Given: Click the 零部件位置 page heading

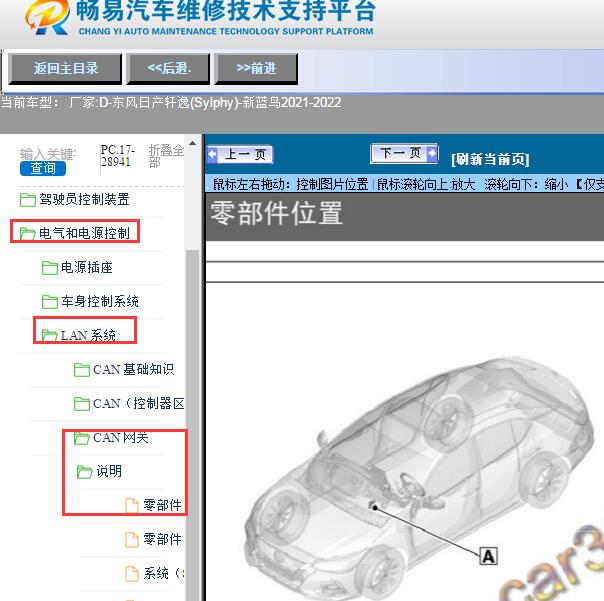Looking at the screenshot, I should [277, 213].
